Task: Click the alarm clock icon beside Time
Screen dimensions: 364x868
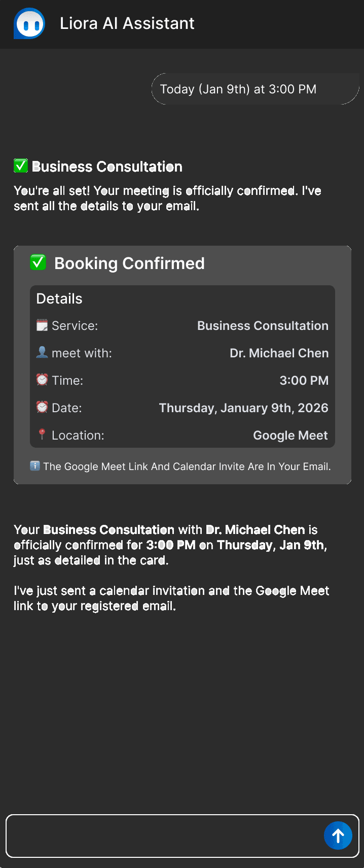Action: [42, 380]
